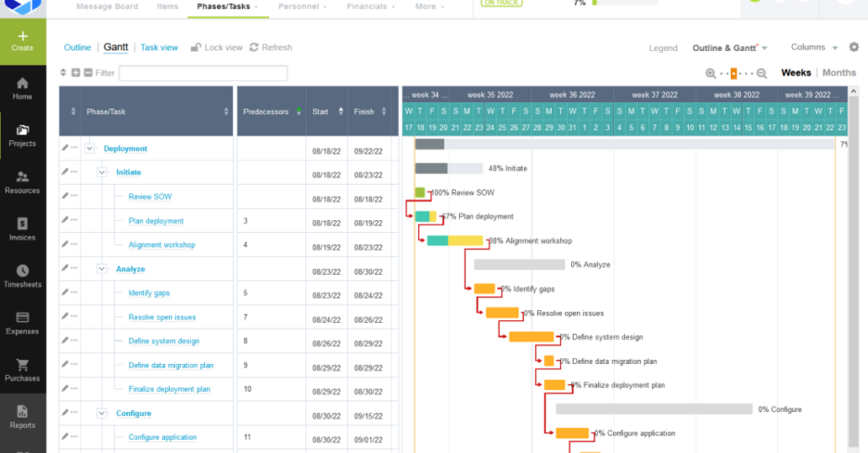Show the Legend

point(663,48)
